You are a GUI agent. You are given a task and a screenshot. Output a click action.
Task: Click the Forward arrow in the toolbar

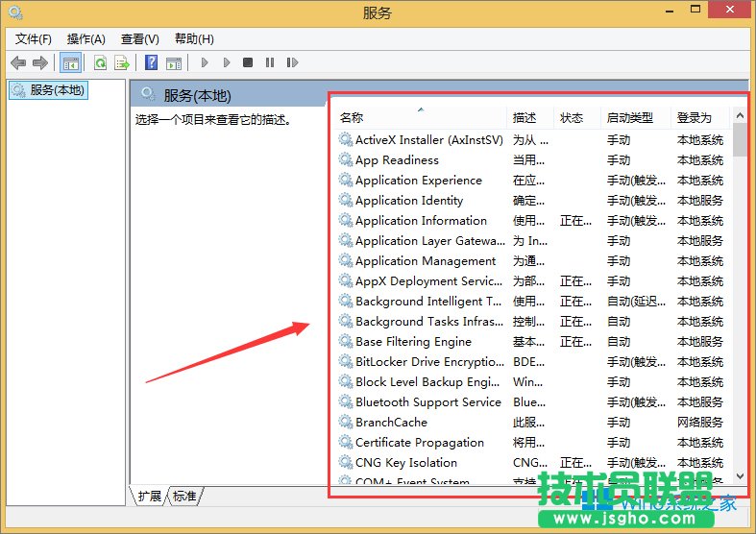40,63
